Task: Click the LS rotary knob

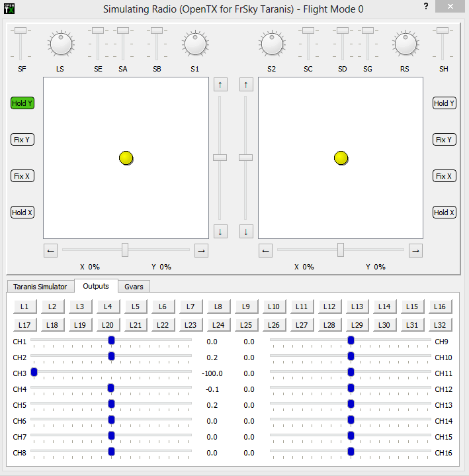Action: pos(61,44)
